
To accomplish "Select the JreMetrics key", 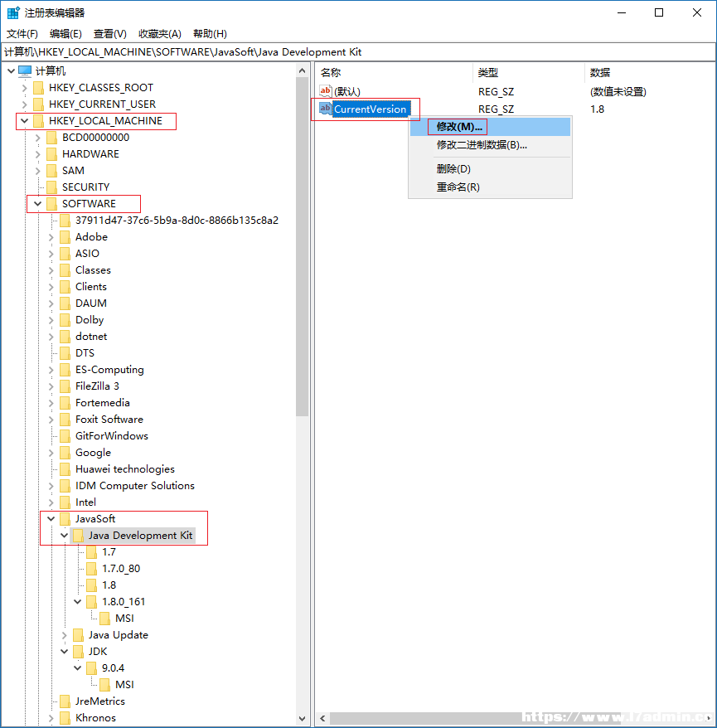I will click(99, 701).
